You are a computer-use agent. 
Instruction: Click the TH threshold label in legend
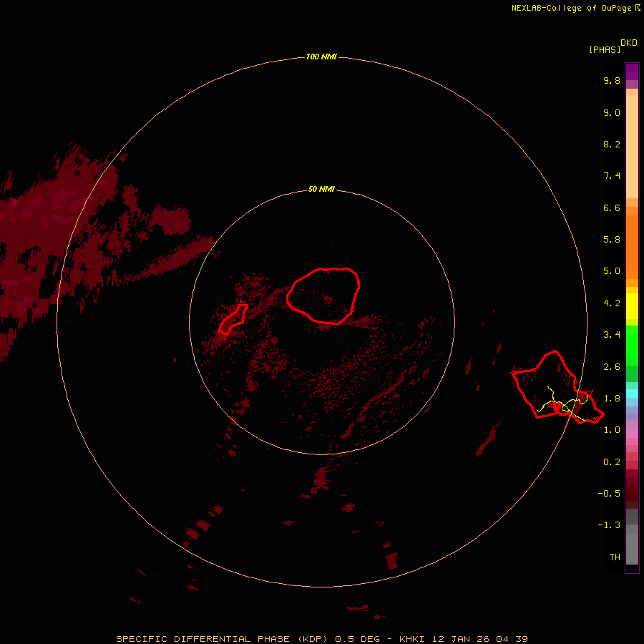(615, 557)
